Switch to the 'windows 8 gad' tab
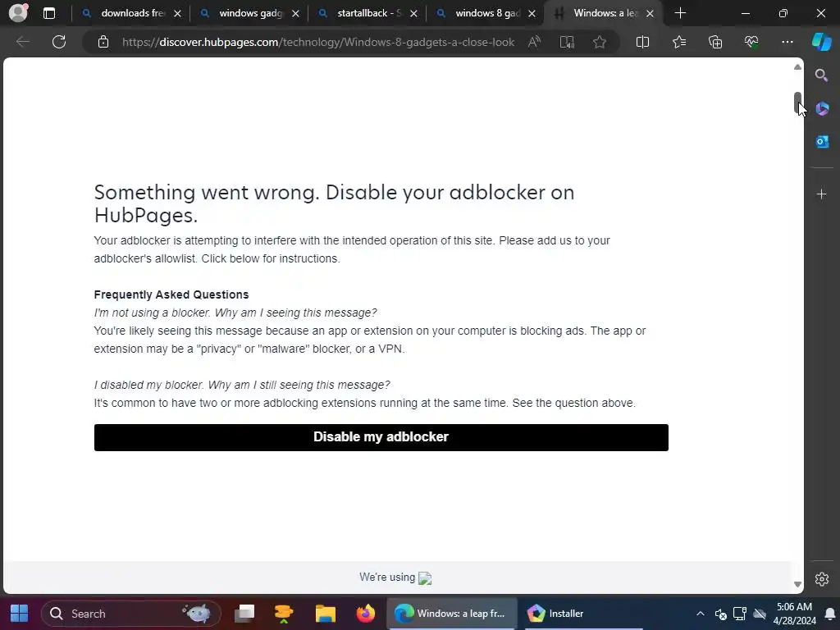Image resolution: width=840 pixels, height=630 pixels. click(x=487, y=13)
